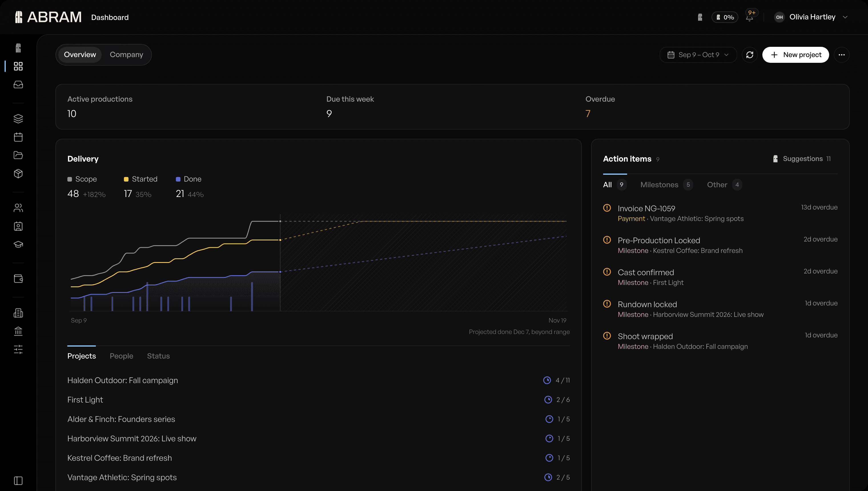Open the Suggestions 11 link
Viewport: 868px width, 491px height.
coord(801,159)
